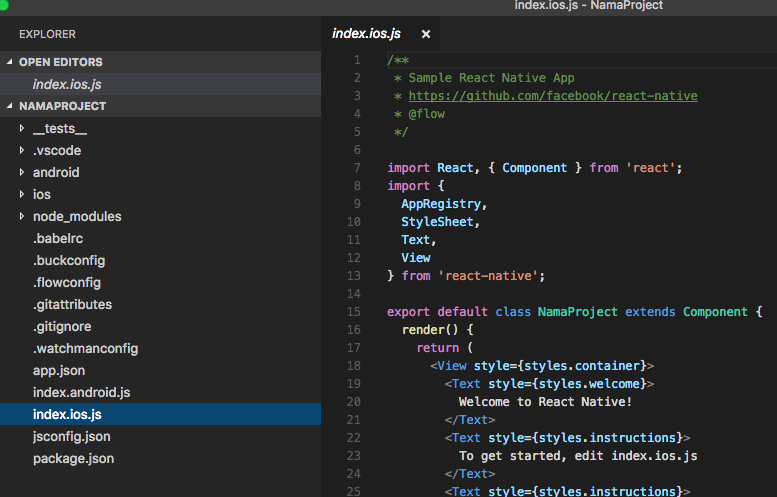Click line number 15 in gutter

pos(354,312)
